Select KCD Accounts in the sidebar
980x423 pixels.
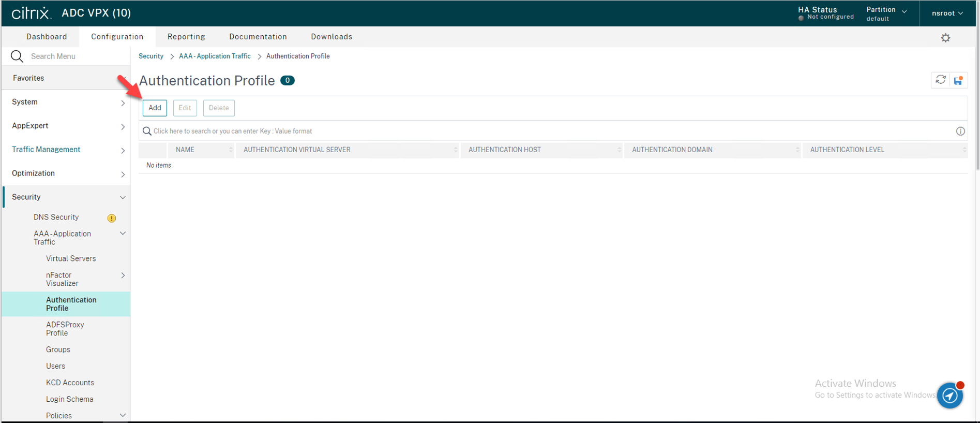70,383
